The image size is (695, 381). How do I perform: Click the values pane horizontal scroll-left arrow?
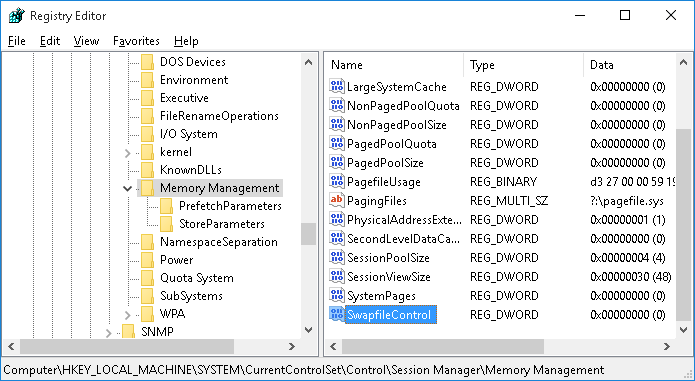click(333, 346)
